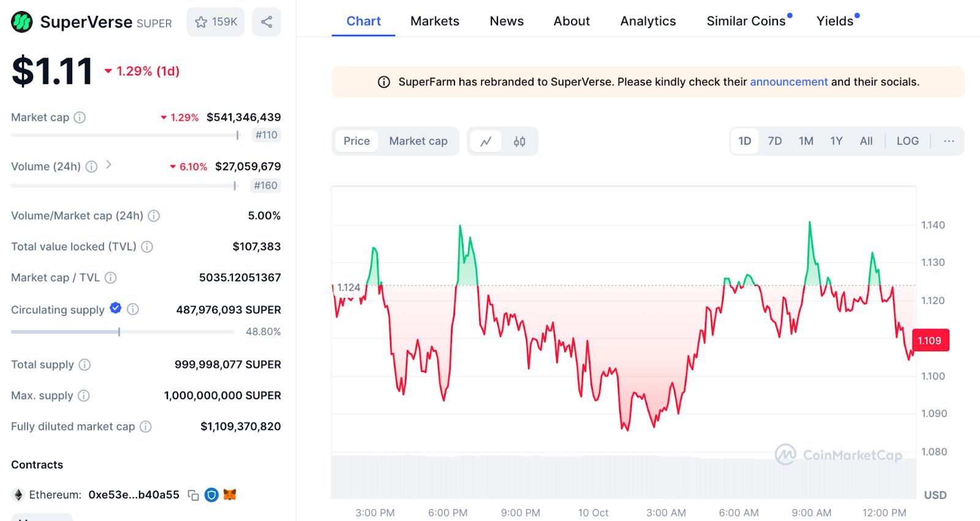The image size is (980, 521).
Task: Select the All time range
Action: 866,141
